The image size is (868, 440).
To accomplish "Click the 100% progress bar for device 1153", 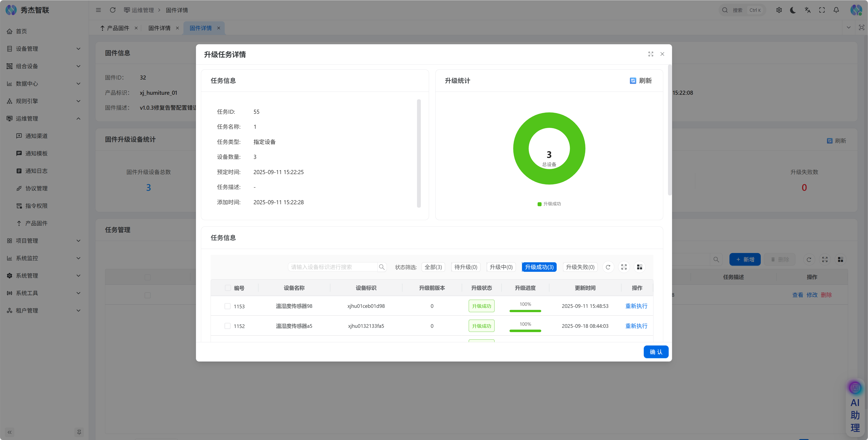I will click(x=525, y=311).
